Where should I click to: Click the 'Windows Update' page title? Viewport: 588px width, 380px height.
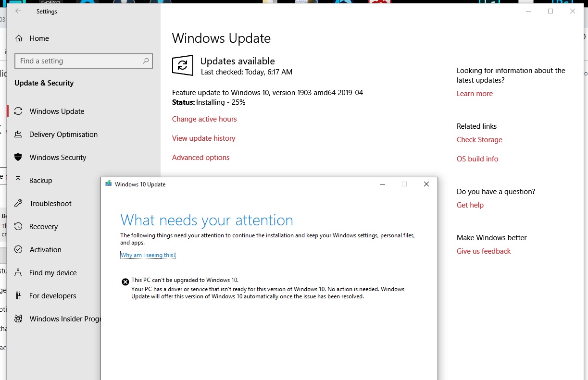click(x=221, y=38)
